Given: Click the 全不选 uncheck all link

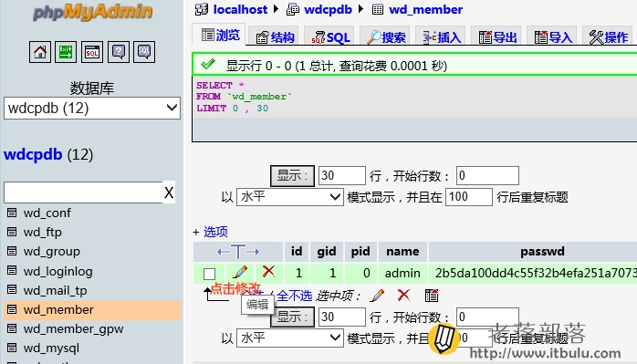Looking at the screenshot, I should [x=294, y=296].
